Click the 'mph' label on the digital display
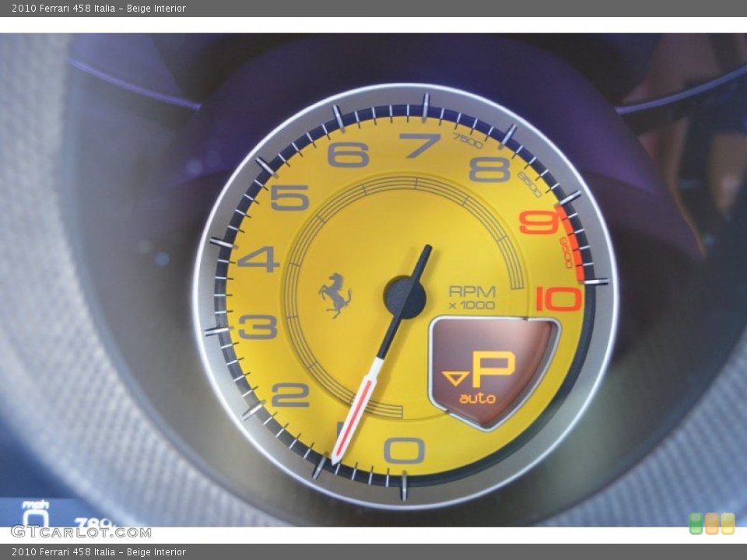 coord(35,504)
